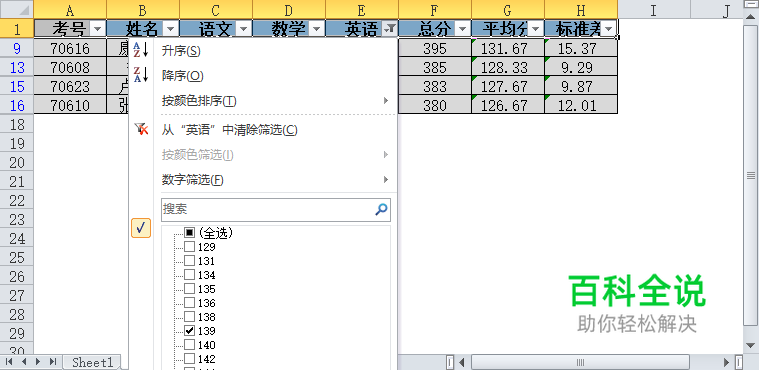Image resolution: width=759 pixels, height=370 pixels.
Task: Open the 标准差 column filter dropdown
Action: coord(608,30)
